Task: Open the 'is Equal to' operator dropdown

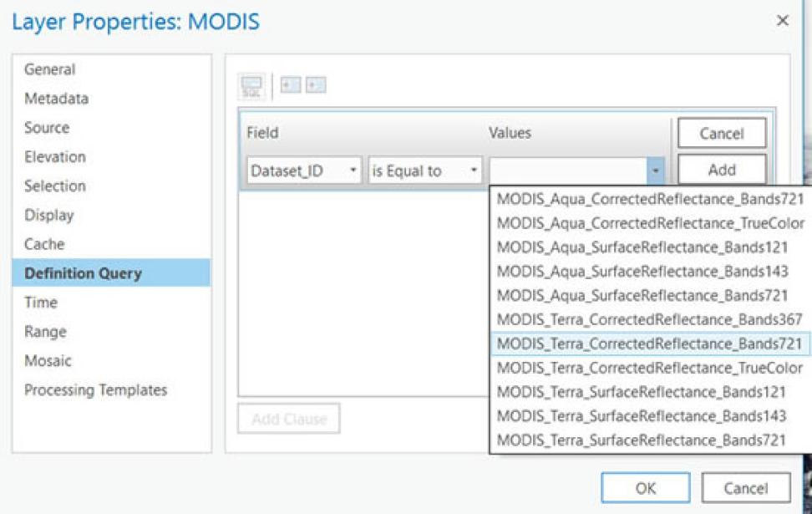Action: (x=424, y=170)
